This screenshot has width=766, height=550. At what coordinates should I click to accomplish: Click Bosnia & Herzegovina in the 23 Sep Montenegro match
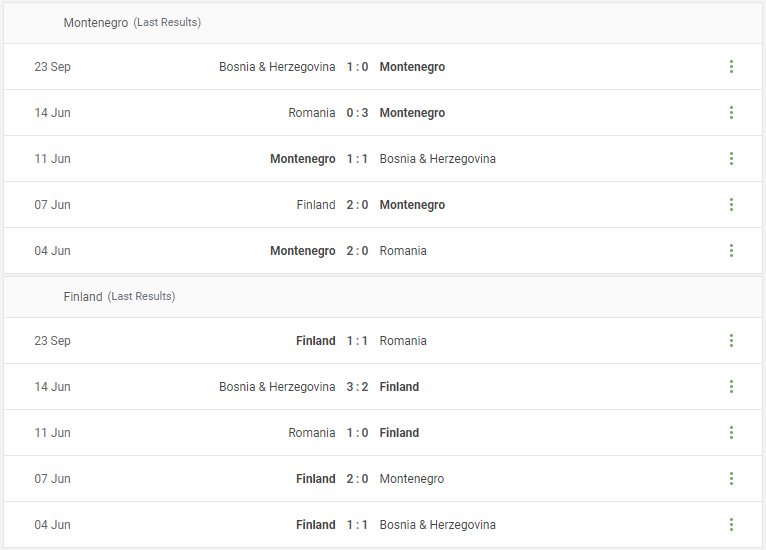277,66
